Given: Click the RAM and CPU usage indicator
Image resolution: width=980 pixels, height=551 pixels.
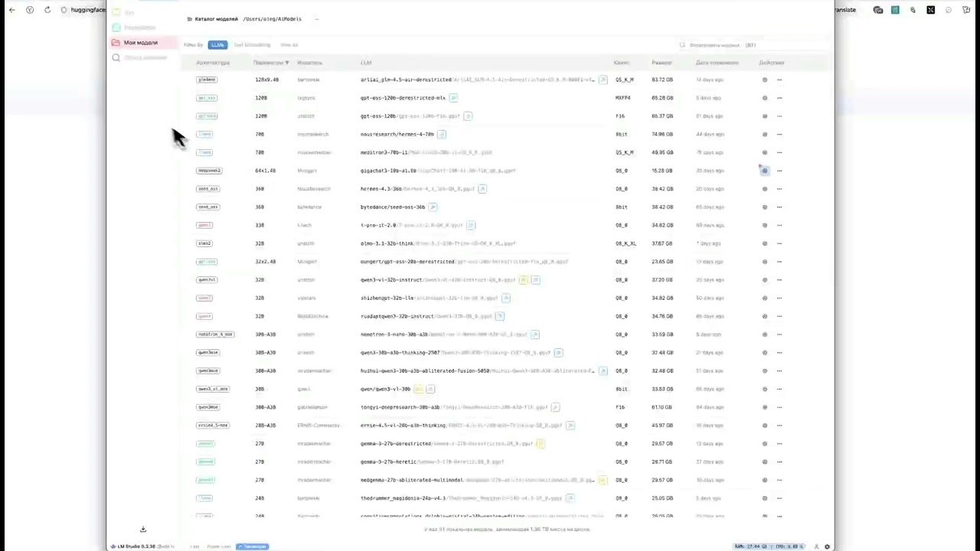Looking at the screenshot, I should [x=769, y=546].
